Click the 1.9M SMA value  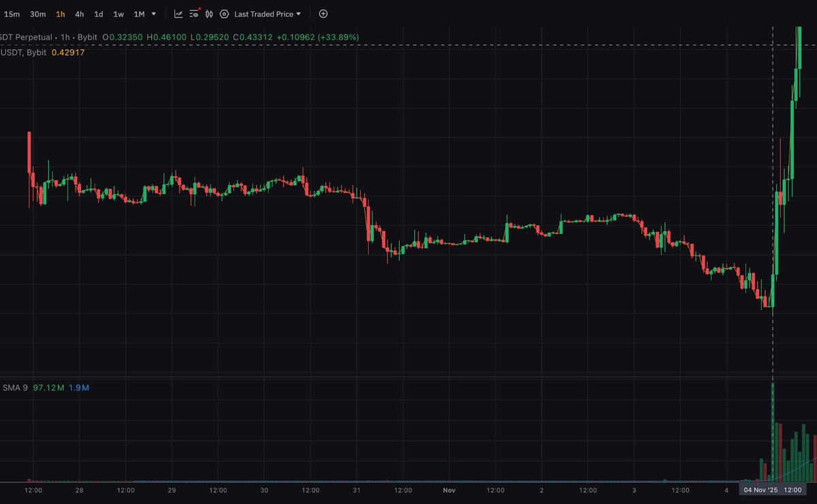(79, 388)
